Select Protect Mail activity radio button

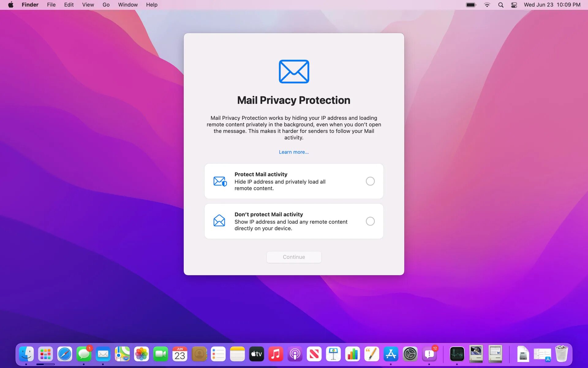click(370, 181)
